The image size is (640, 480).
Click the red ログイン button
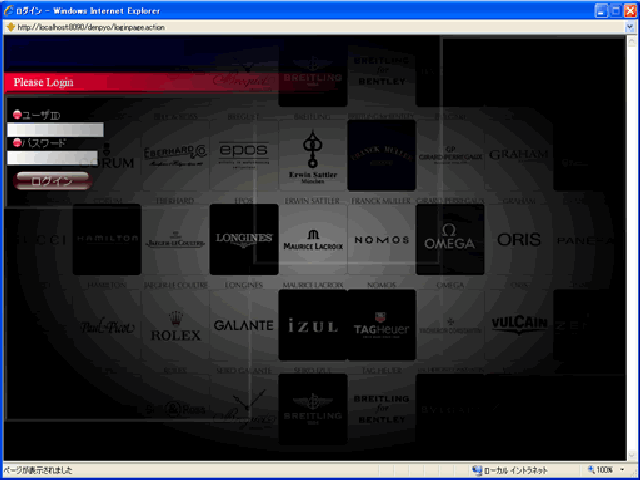(51, 181)
